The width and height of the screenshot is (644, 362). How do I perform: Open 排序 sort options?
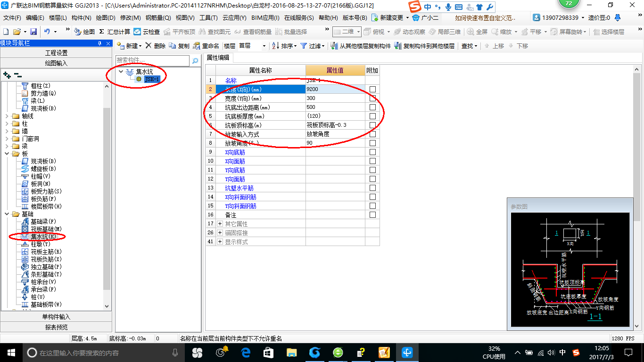coord(284,46)
